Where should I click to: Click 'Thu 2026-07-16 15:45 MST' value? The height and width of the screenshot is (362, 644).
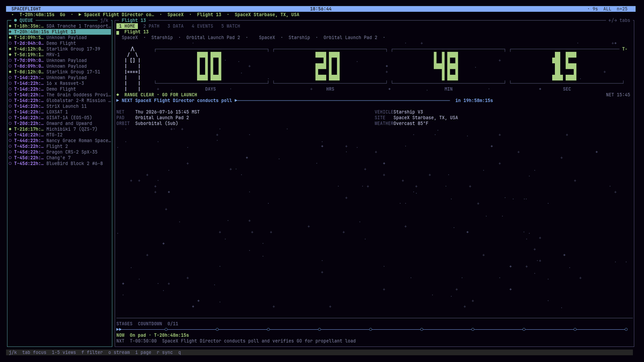pyautogui.click(x=167, y=112)
